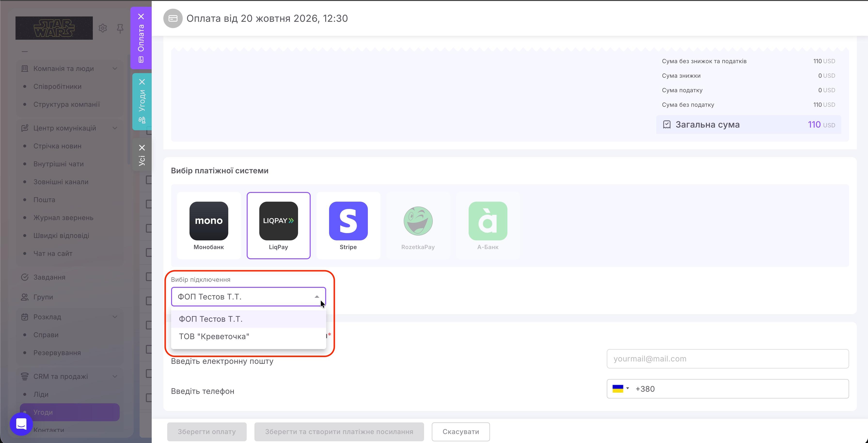This screenshot has width=868, height=443.
Task: Pick ФОП Тестов Т.Т. from dropdown list
Action: click(x=248, y=319)
